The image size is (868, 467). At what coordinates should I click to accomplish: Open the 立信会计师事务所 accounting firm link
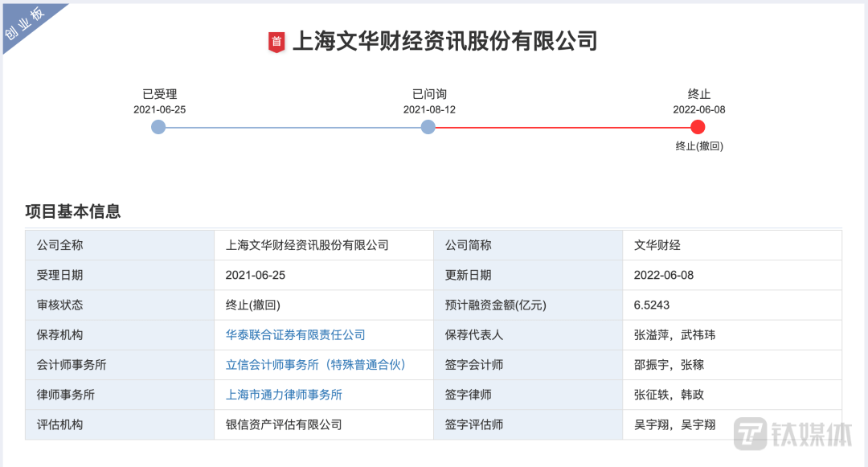(x=316, y=364)
